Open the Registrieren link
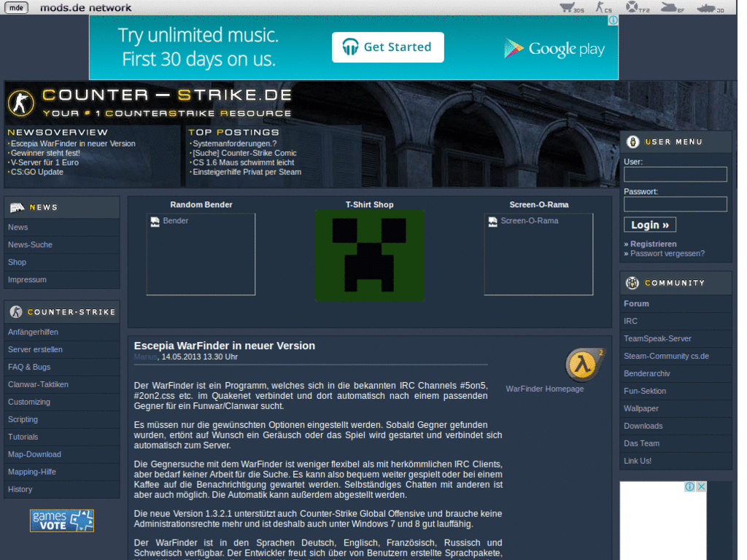 [653, 244]
